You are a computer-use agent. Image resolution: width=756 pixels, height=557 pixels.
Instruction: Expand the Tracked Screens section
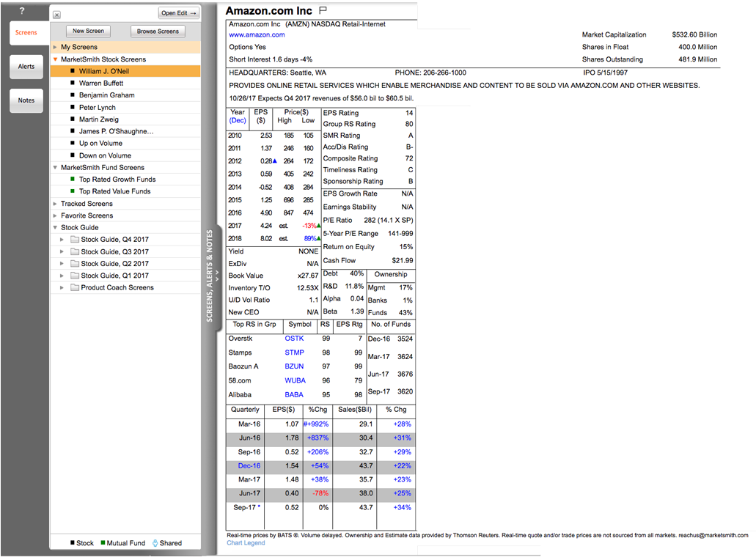pyautogui.click(x=55, y=204)
